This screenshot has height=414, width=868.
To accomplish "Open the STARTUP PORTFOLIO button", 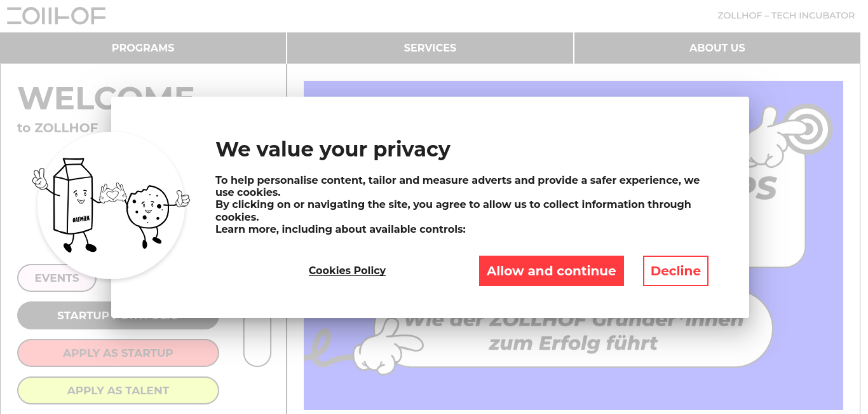I will pos(118,315).
